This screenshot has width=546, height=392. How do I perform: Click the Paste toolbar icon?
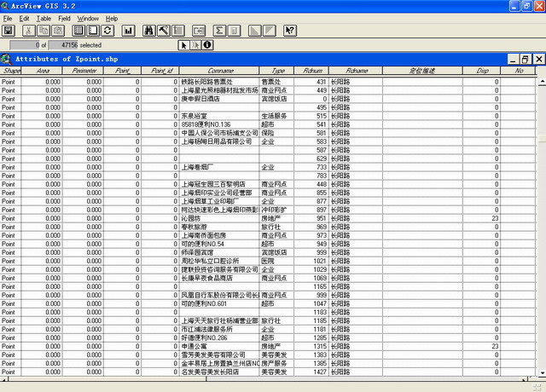58,31
